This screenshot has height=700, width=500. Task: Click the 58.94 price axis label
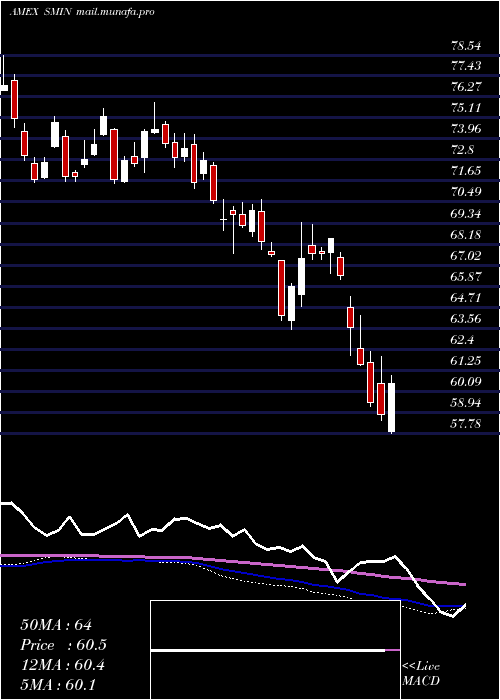click(466, 402)
